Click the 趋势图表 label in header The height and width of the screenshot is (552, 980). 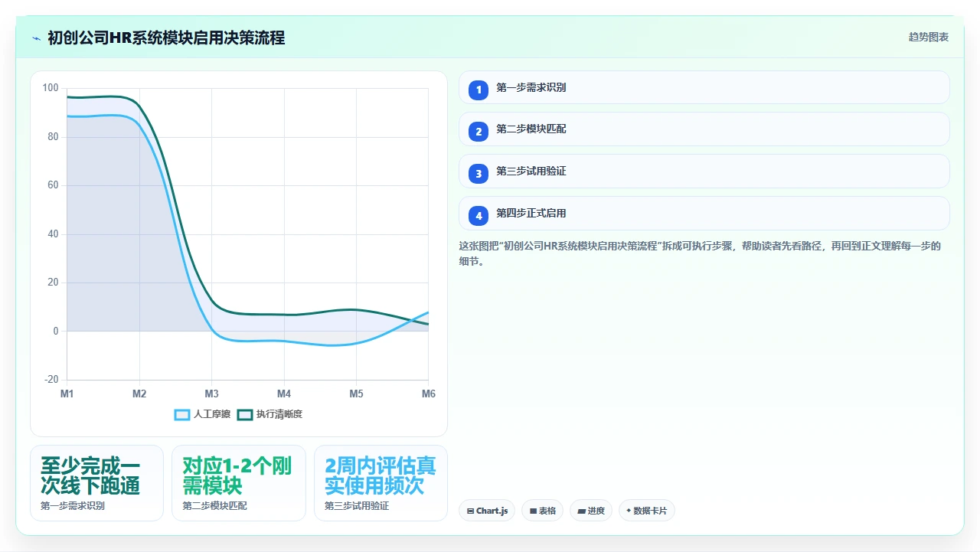929,38
